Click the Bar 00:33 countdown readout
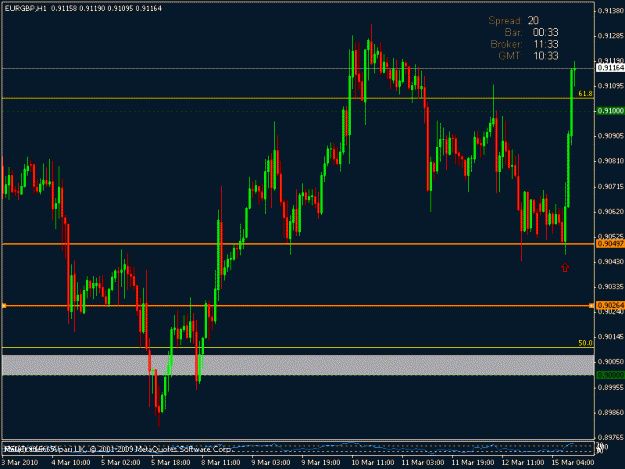 pos(531,32)
